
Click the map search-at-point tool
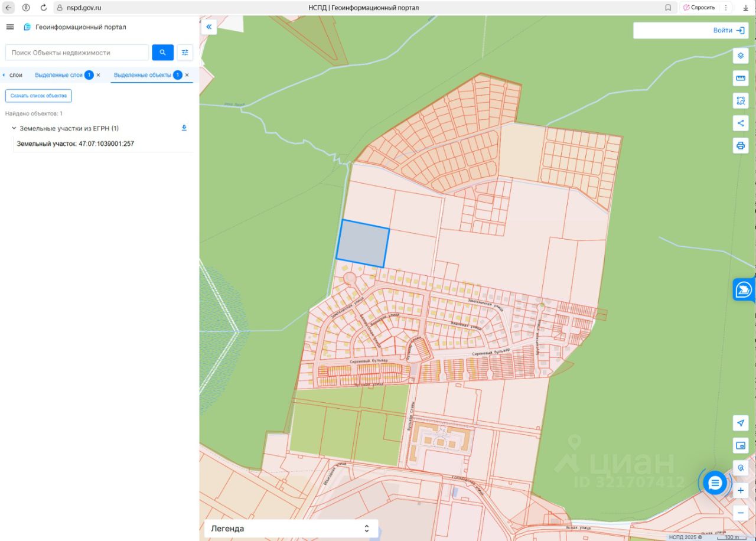coord(741,468)
